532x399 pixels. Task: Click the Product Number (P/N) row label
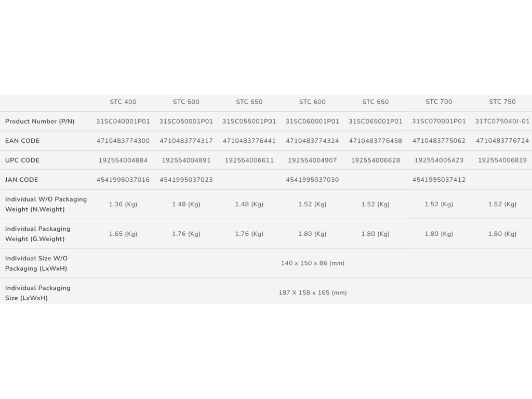[x=40, y=121]
